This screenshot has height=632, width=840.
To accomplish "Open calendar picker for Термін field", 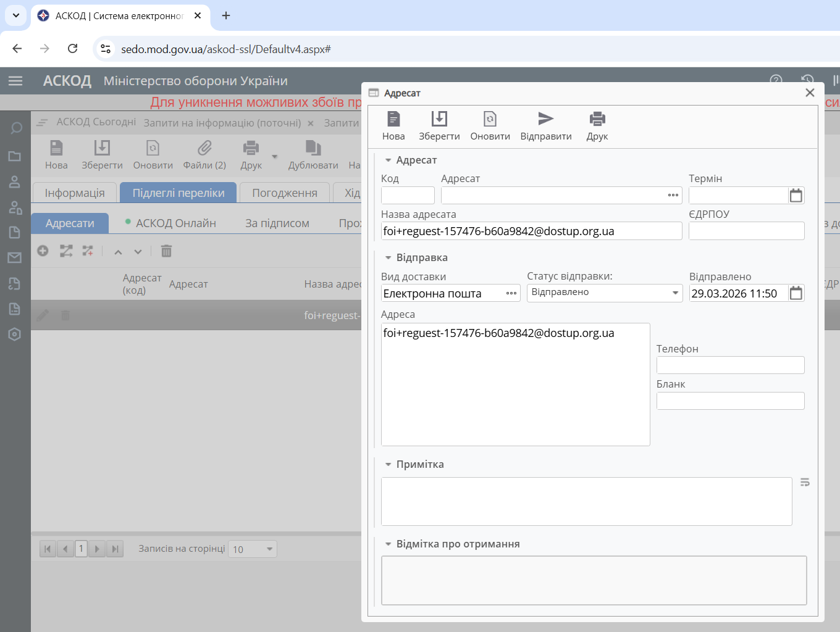I will [x=796, y=196].
